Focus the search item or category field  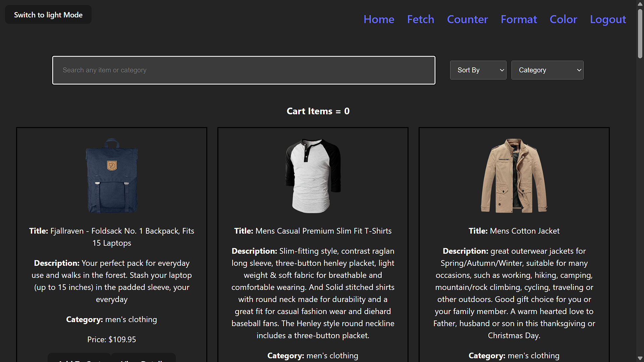click(x=244, y=70)
